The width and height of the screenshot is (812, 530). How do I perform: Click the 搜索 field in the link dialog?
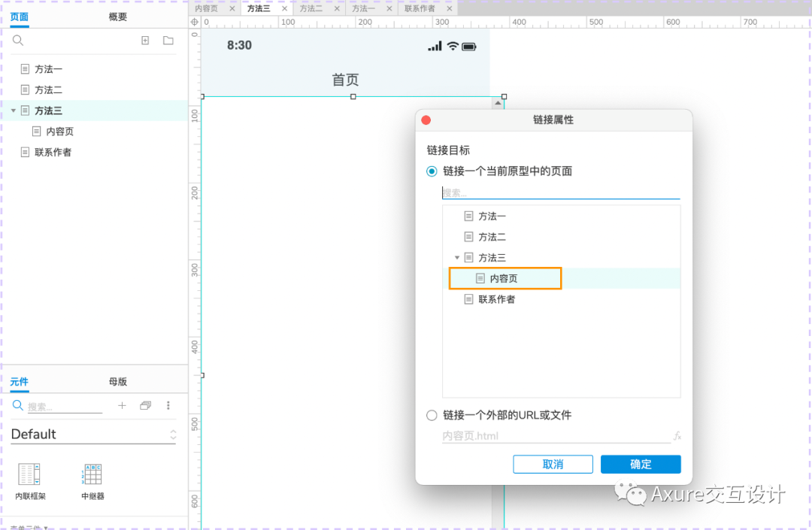point(561,193)
